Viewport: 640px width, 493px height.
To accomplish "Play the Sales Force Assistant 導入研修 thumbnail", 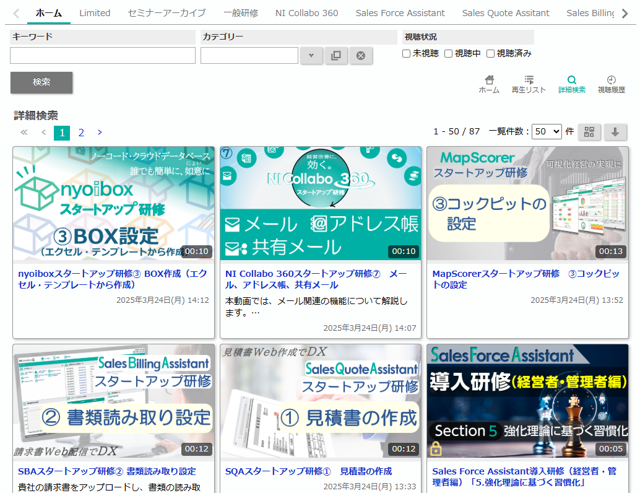I will pos(527,401).
